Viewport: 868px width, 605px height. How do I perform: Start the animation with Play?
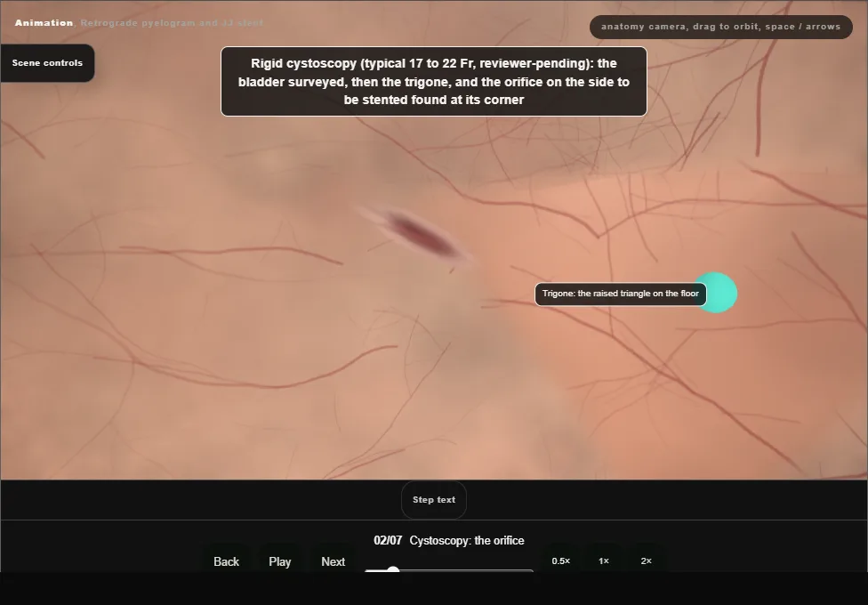(x=280, y=561)
